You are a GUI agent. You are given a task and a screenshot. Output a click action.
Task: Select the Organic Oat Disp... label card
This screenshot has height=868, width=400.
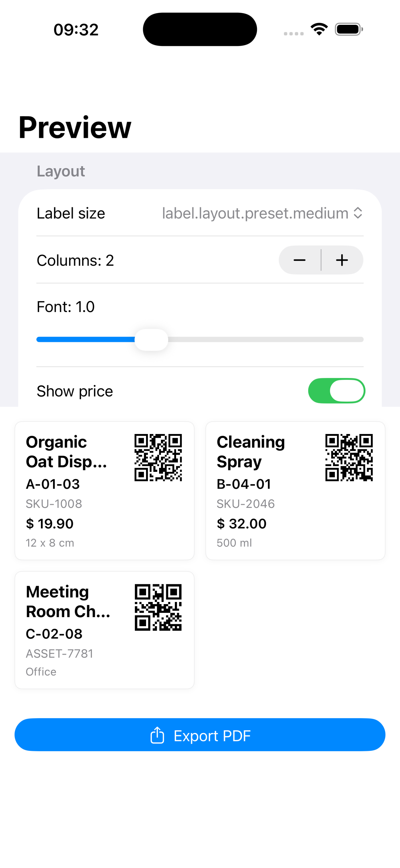pos(104,491)
